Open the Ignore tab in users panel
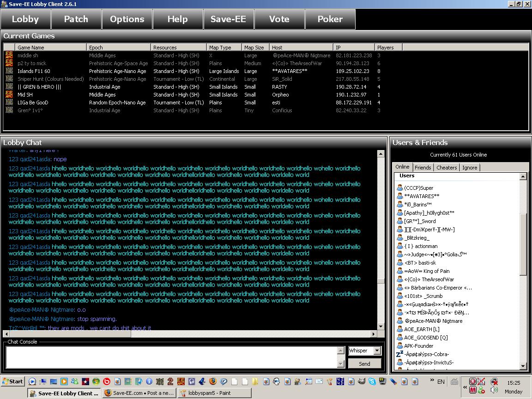 470,168
